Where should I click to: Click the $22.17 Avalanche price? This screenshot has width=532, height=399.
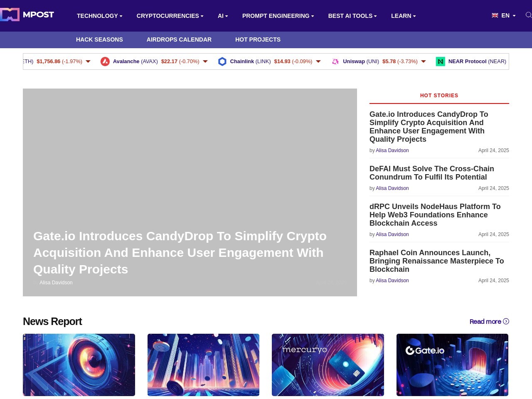pos(169,62)
